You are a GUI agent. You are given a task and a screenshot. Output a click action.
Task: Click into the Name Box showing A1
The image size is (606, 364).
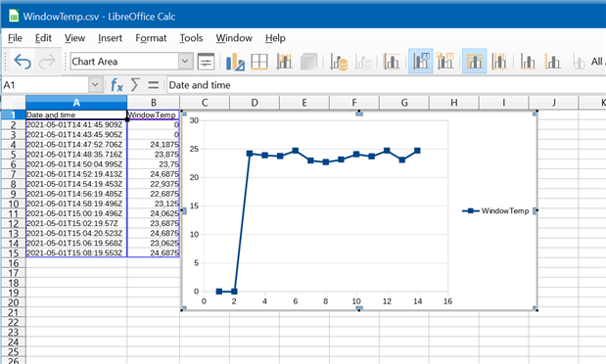45,85
